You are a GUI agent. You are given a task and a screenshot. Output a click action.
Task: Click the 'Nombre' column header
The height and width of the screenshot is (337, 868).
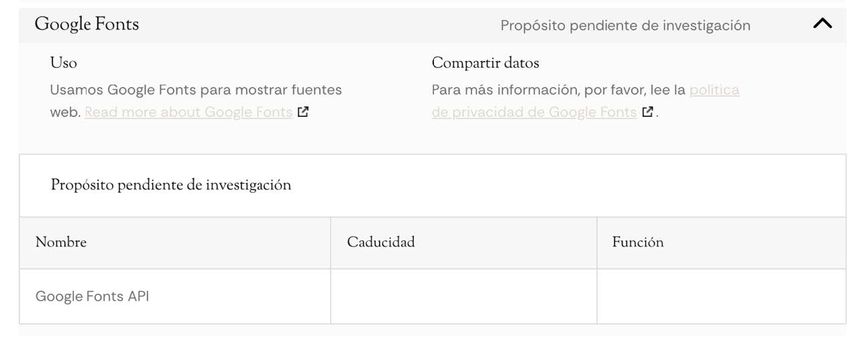click(x=61, y=242)
